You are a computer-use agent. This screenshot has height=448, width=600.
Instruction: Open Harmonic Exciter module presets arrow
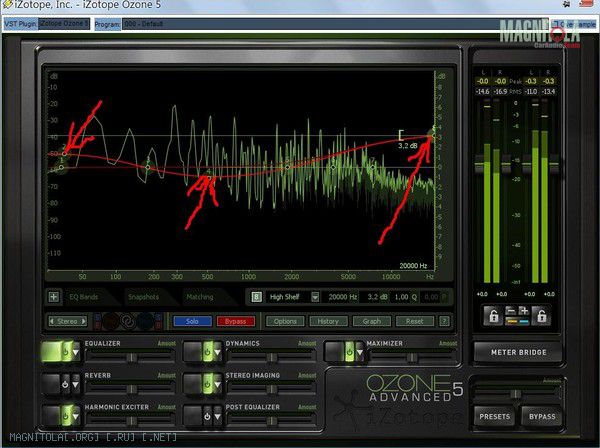click(75, 416)
